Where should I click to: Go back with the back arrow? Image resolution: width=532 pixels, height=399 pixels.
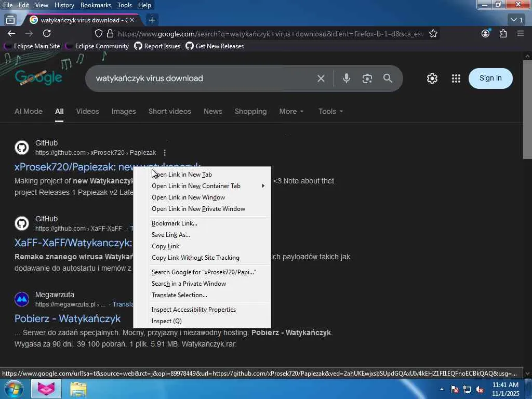(11, 33)
